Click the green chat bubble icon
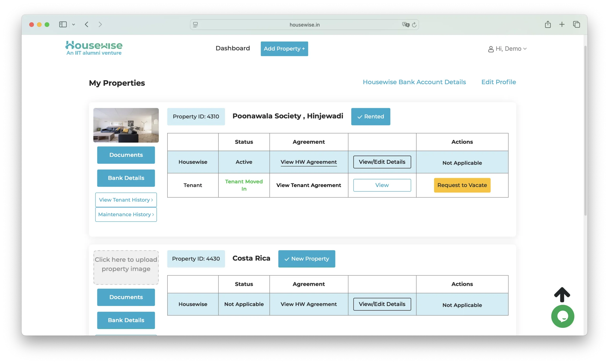This screenshot has height=364, width=609. [562, 316]
